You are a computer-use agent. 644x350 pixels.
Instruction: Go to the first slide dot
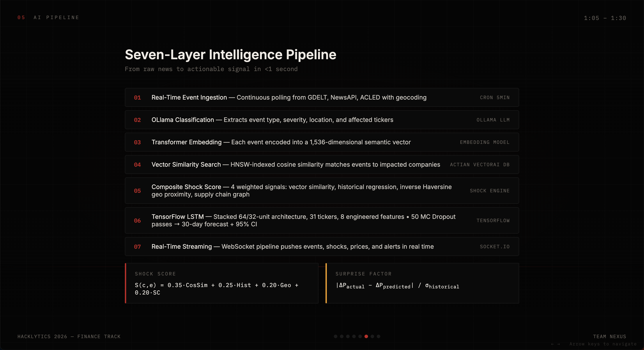tap(336, 336)
